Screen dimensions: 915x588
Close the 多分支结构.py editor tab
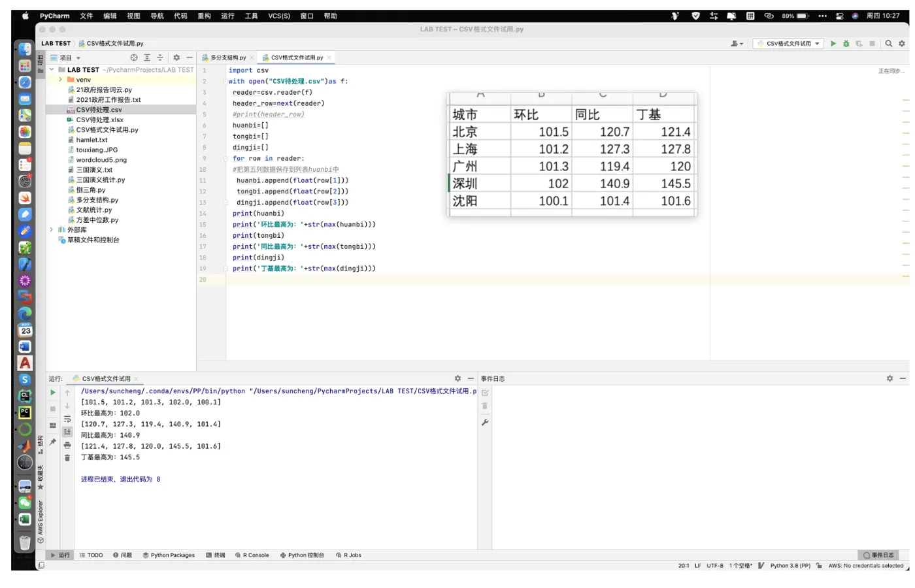[x=252, y=57]
